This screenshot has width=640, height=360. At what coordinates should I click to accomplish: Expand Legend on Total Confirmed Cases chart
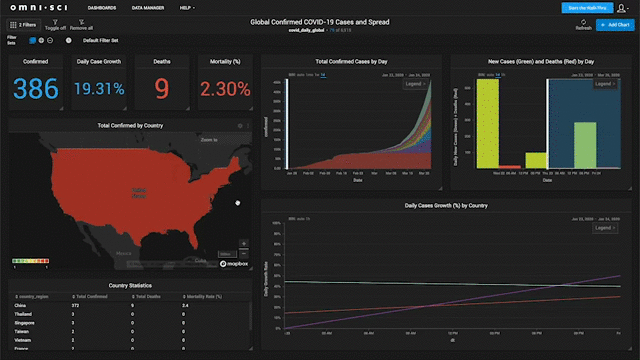pos(416,84)
